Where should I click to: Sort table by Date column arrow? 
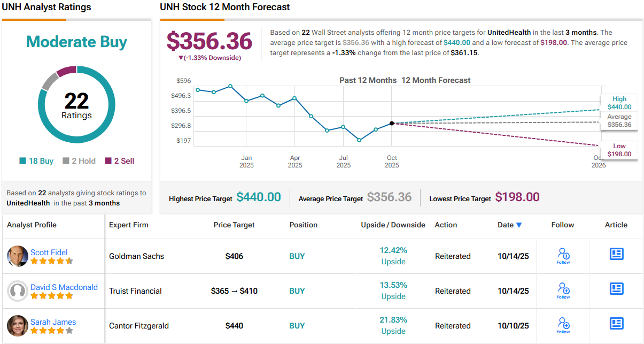[519, 225]
